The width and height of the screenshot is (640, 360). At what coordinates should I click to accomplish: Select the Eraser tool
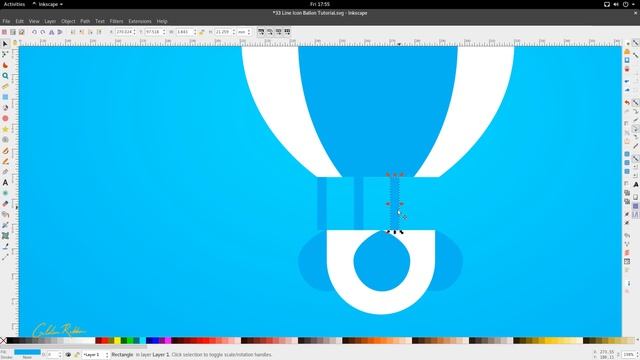click(5, 204)
